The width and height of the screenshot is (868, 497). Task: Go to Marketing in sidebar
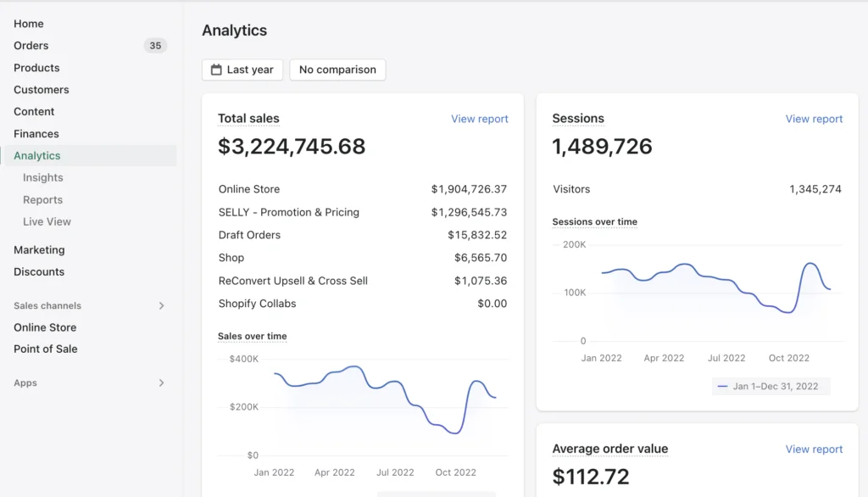[x=39, y=250]
